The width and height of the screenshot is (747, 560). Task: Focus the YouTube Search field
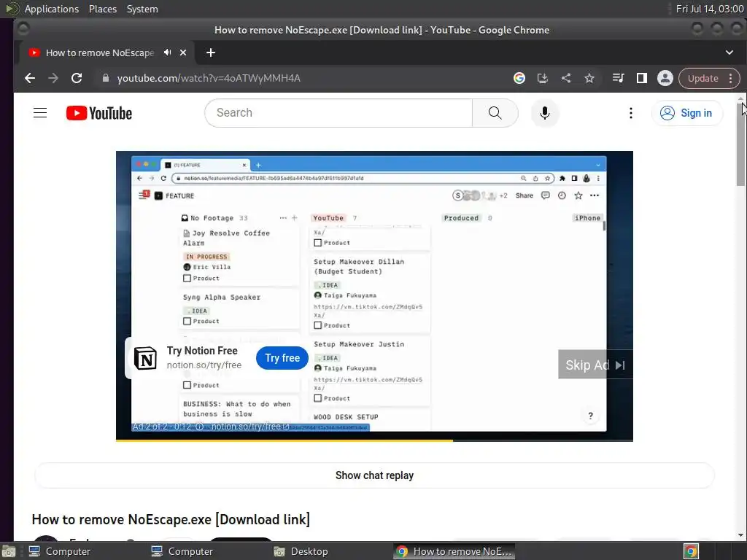pos(338,113)
